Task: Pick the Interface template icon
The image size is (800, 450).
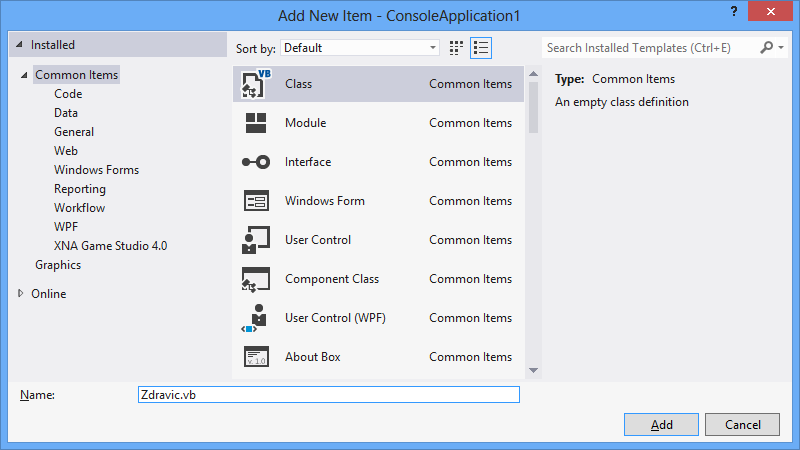Action: pyautogui.click(x=255, y=162)
